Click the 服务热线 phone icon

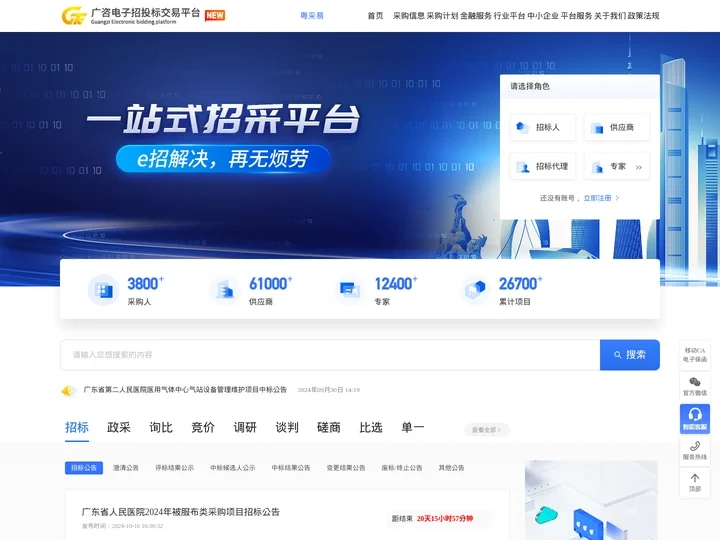tap(694, 447)
